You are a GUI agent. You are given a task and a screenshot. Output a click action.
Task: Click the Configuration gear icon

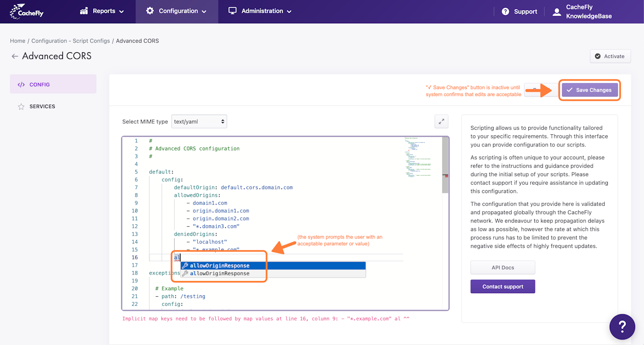click(x=150, y=11)
